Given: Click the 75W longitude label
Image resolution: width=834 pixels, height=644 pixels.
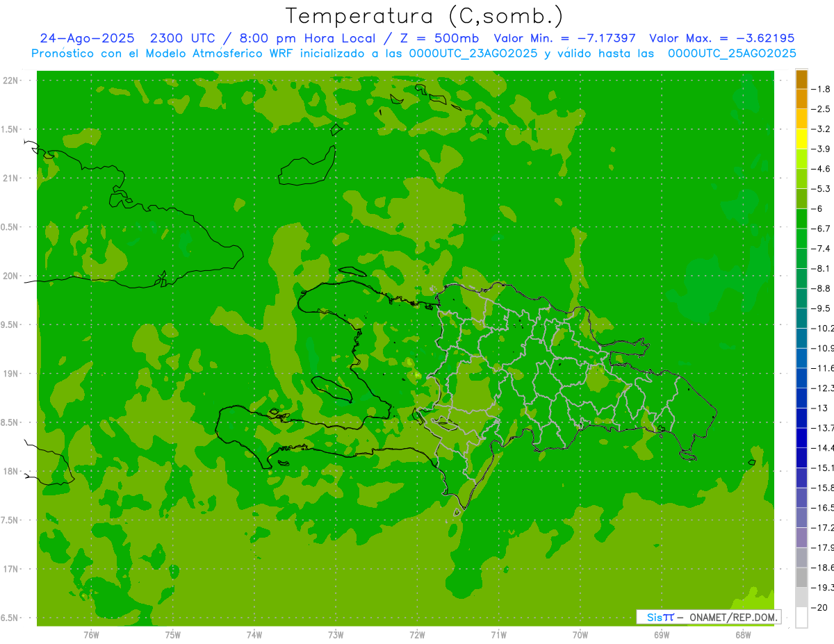Looking at the screenshot, I should pos(173,634).
